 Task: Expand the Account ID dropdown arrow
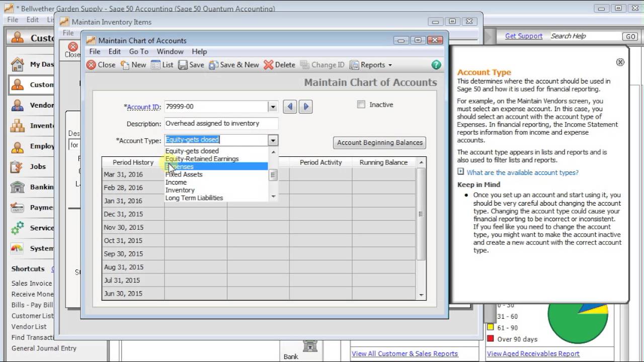tap(273, 107)
